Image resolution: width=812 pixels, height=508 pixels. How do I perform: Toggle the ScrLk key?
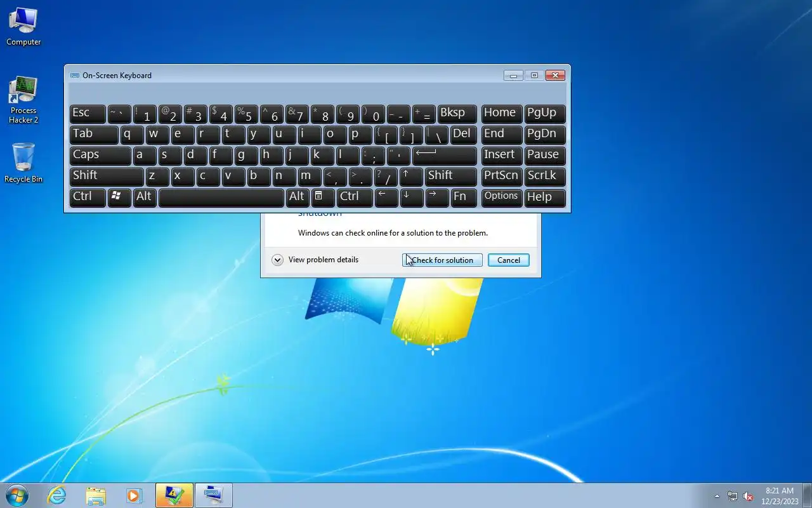545,177
